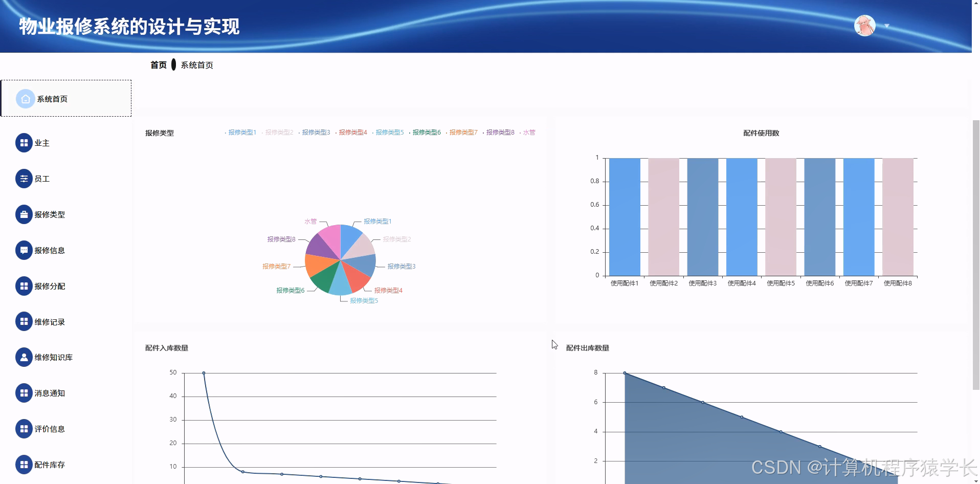Click the 使用配件6 bar in chart
This screenshot has height=484, width=980.
[820, 217]
